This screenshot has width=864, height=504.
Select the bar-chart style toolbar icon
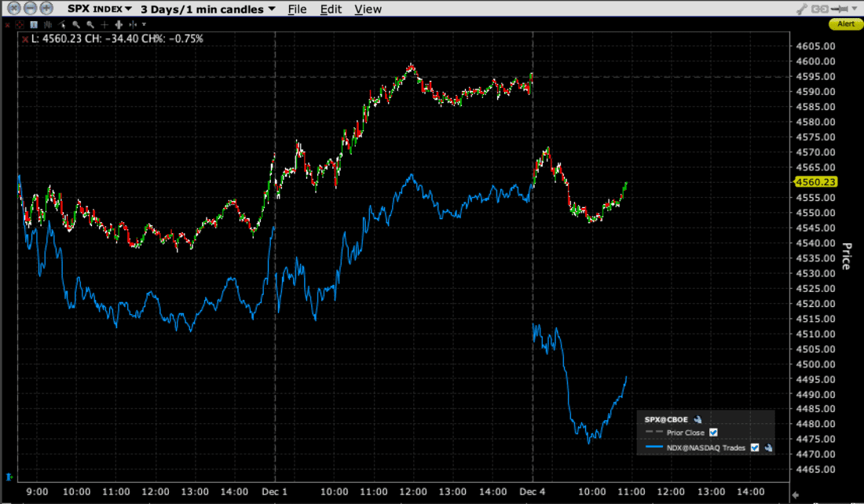[x=48, y=25]
